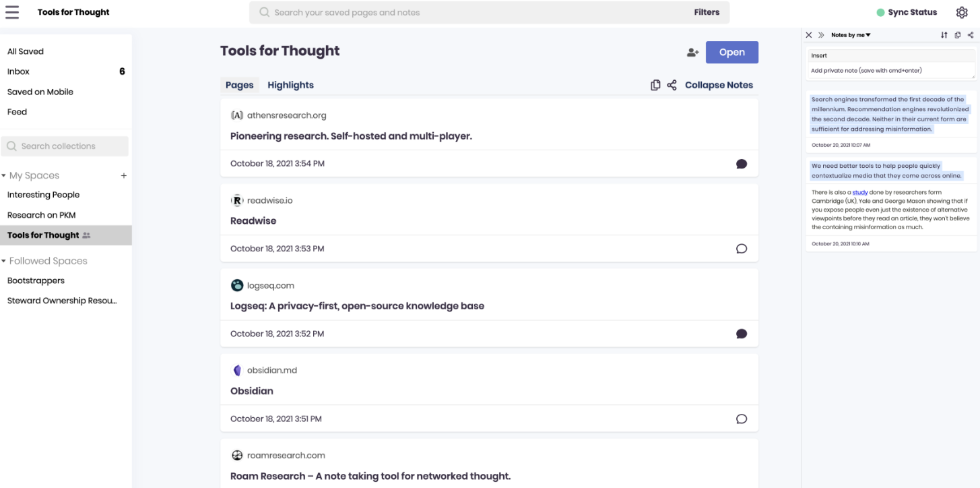Image resolution: width=980 pixels, height=488 pixels.
Task: Open Roam Research page title
Action: coord(370,476)
